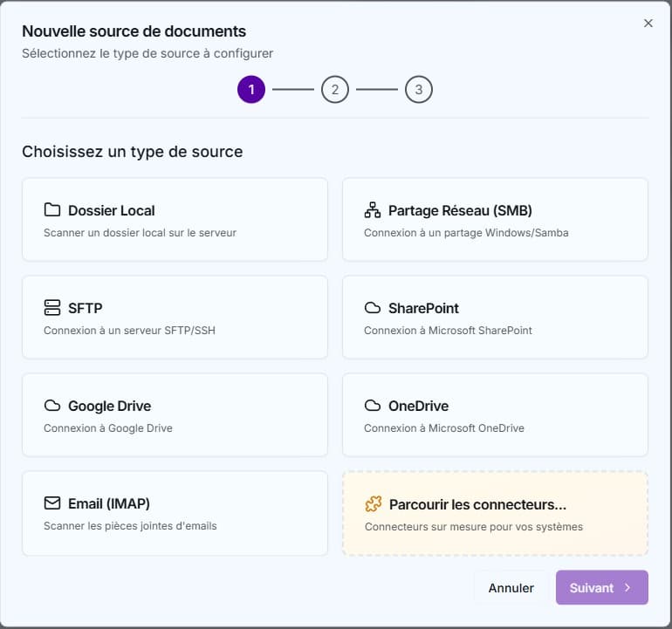
Task: Jump to step 3 in wizard
Action: pyautogui.click(x=419, y=89)
